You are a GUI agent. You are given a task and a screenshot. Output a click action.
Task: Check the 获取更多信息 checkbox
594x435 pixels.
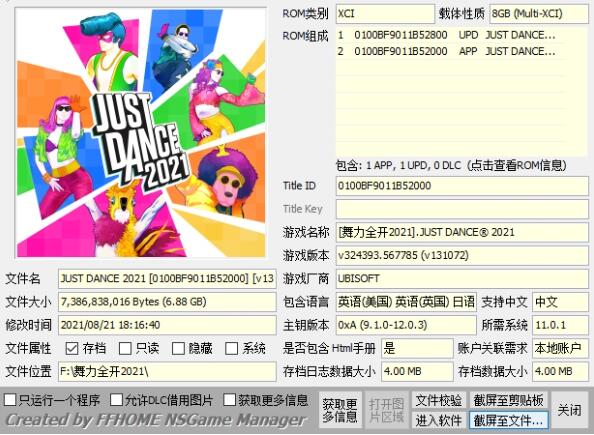(230, 399)
